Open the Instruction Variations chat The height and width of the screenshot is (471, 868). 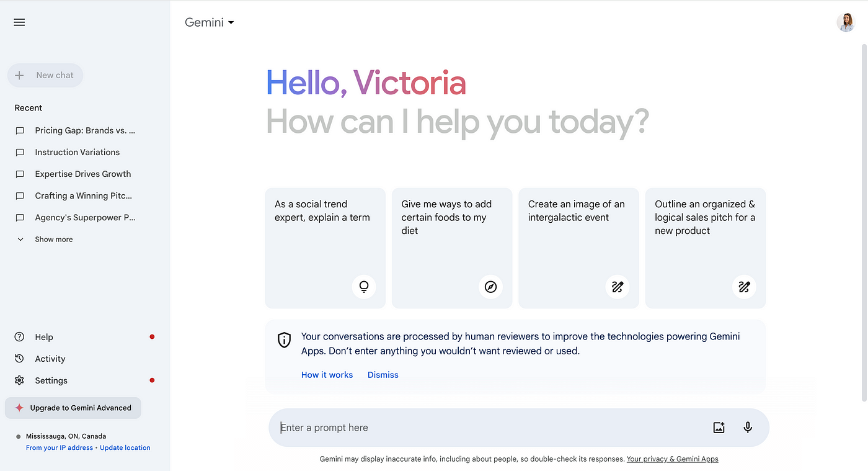[77, 152]
